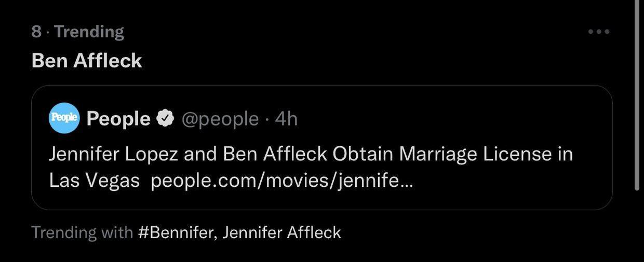
Task: Click the rank number 8 above the topic
Action: coord(36,32)
